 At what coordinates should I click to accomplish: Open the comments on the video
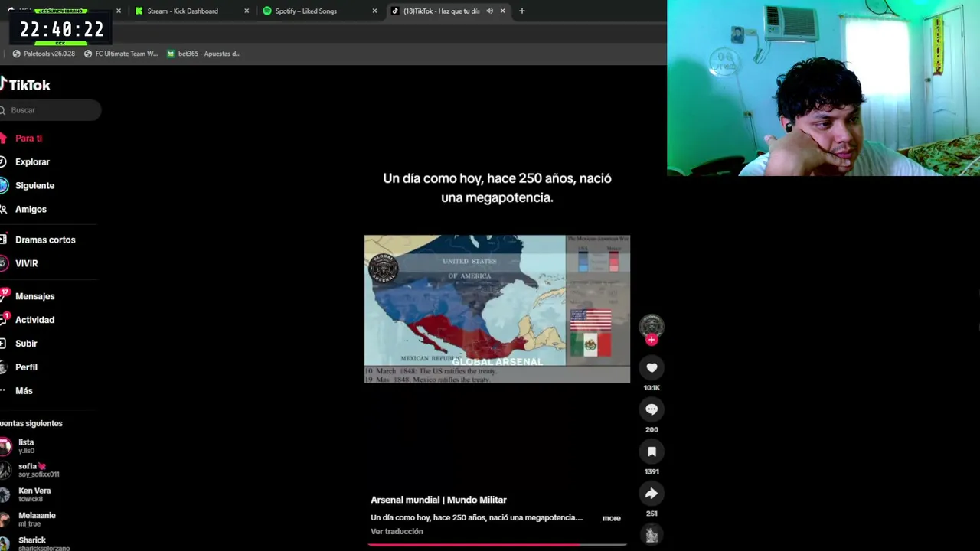652,409
